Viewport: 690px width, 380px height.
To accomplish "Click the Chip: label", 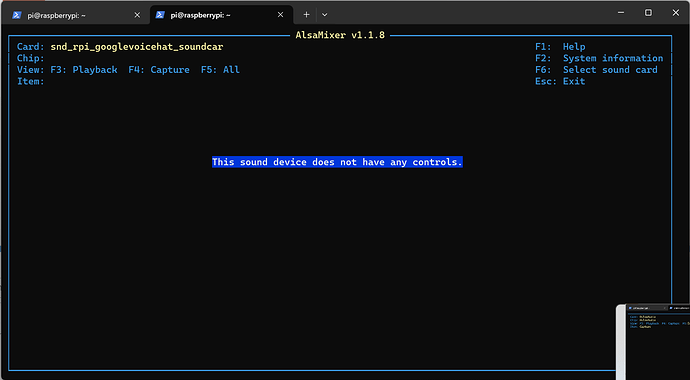I will coord(30,58).
